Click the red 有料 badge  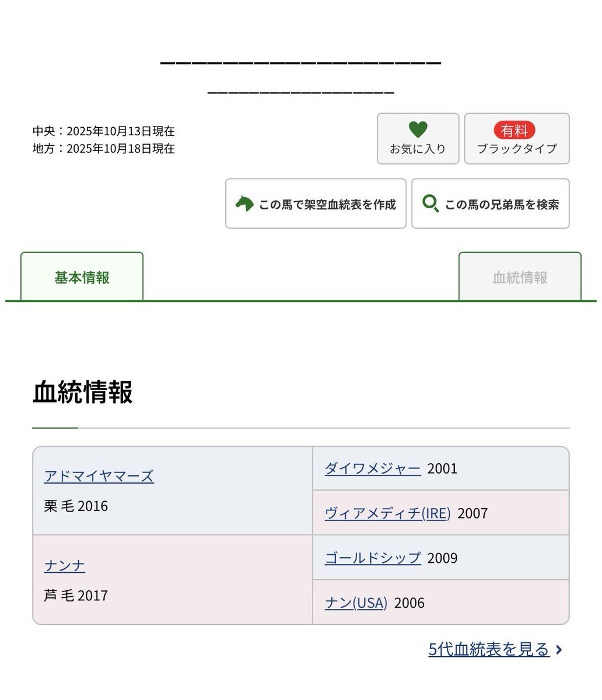tap(514, 130)
